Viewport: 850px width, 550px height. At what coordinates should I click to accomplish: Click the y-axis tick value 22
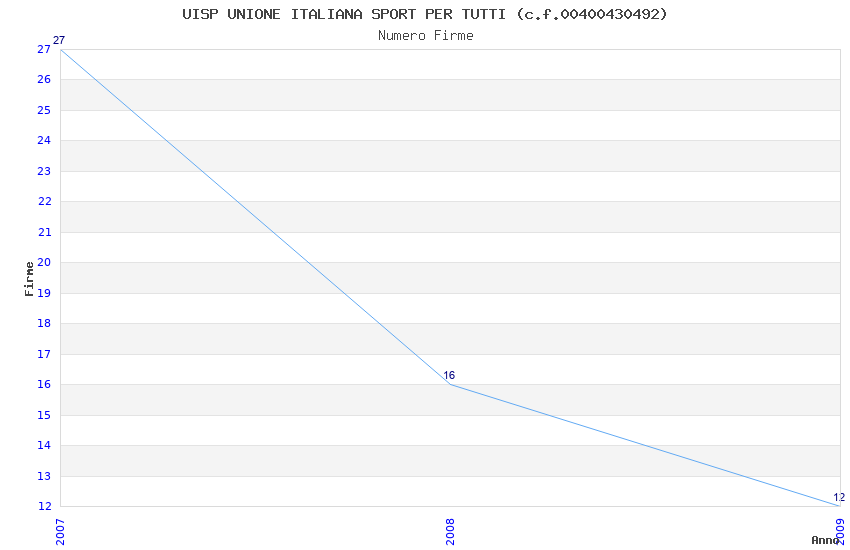(x=44, y=202)
